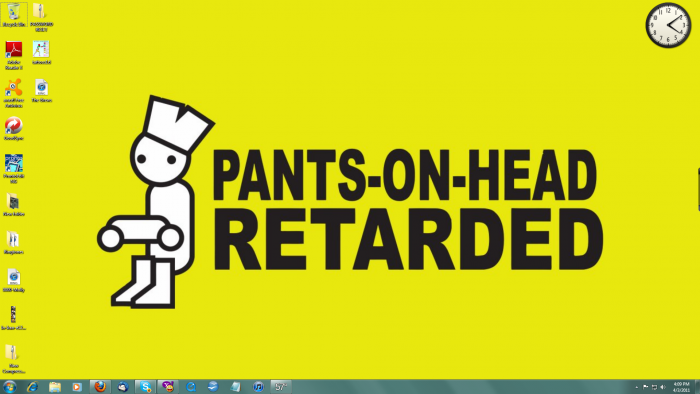
Task: Open Thunderbird mail from the taskbar
Action: [x=123, y=387]
